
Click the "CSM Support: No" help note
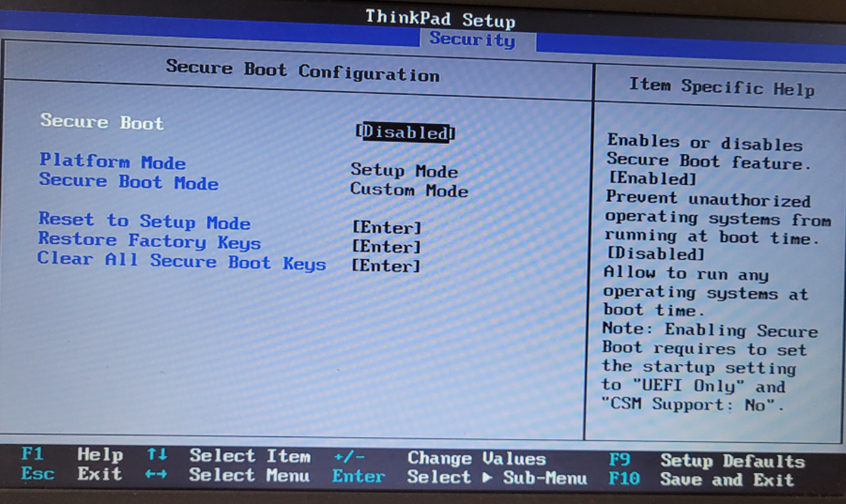pyautogui.click(x=693, y=404)
